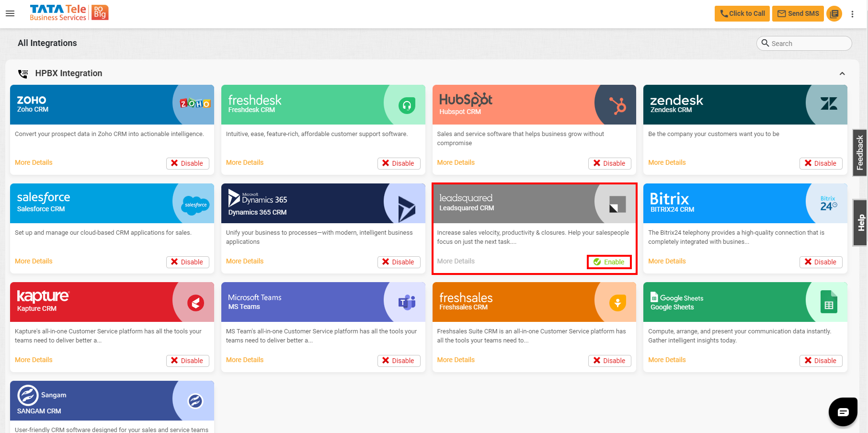Open More Details for Leadsquared CRM
This screenshot has width=868, height=433.
(456, 261)
